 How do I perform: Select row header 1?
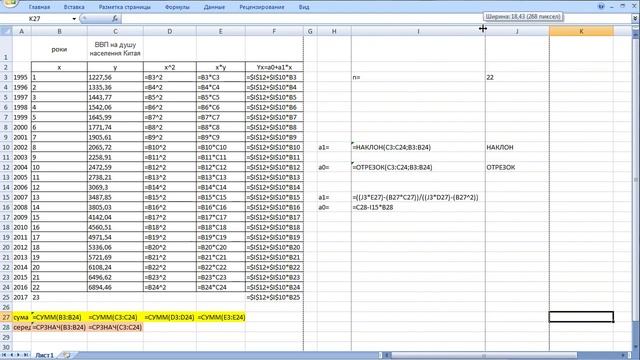tap(6, 49)
